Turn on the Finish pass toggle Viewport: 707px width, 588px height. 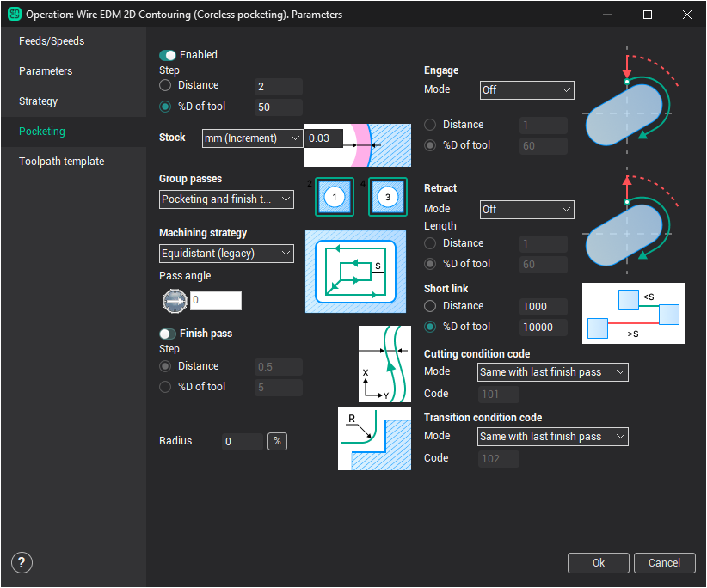pyautogui.click(x=168, y=334)
